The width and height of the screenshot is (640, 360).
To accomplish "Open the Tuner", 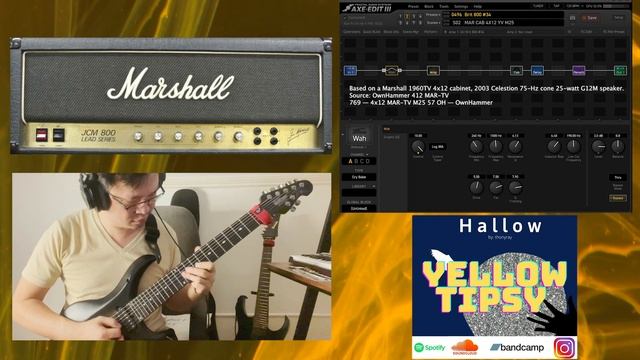I will click(538, 6).
